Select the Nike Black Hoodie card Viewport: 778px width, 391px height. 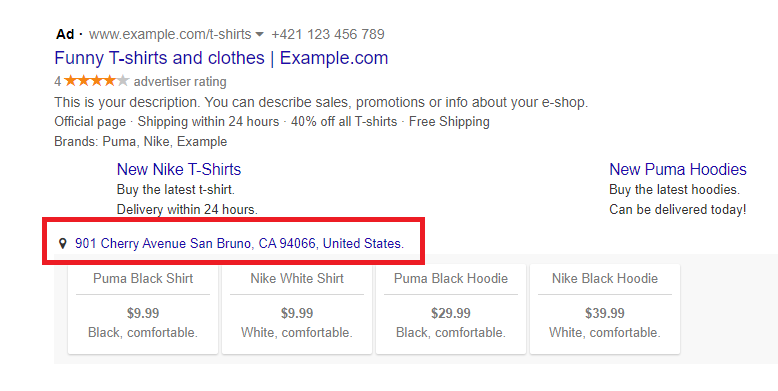[605, 309]
